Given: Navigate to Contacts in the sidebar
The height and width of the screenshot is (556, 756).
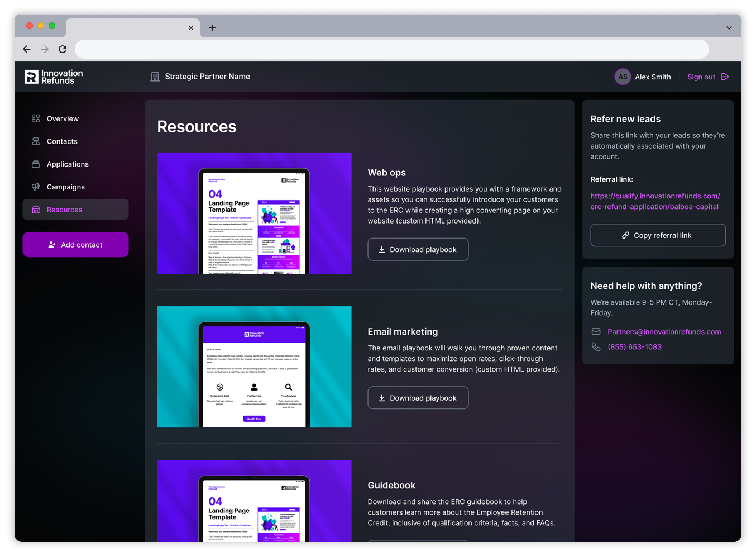Looking at the screenshot, I should click(x=62, y=141).
